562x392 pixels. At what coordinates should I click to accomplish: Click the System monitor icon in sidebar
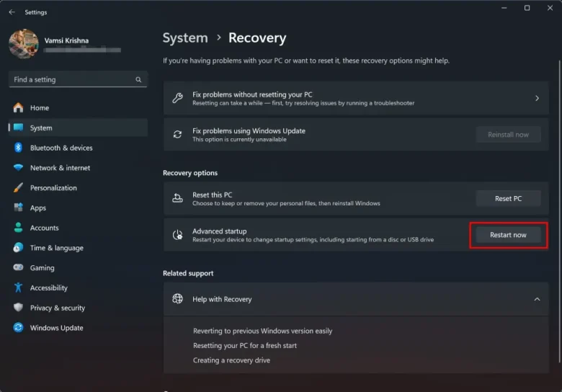point(18,128)
